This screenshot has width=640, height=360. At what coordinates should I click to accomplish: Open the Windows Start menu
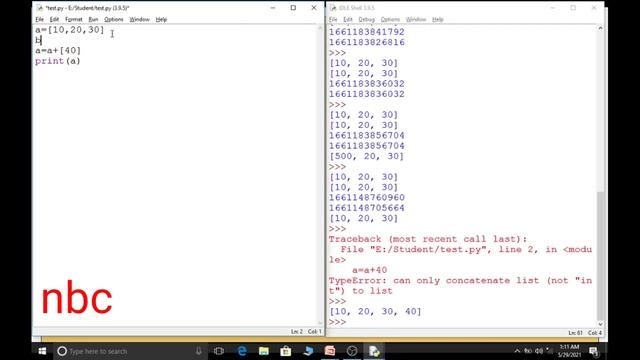pos(42,351)
